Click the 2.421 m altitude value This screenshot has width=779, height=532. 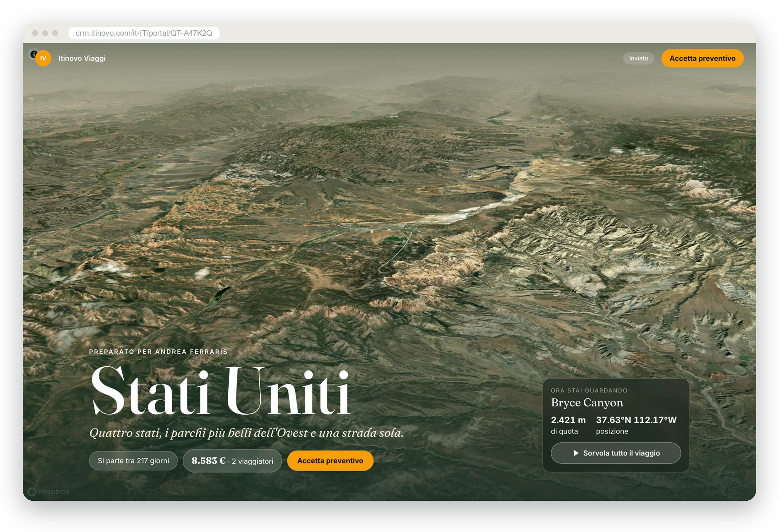click(x=568, y=420)
